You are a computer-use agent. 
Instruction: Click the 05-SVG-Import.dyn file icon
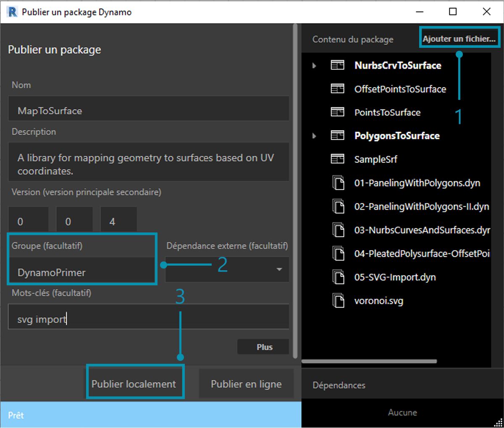tap(339, 277)
